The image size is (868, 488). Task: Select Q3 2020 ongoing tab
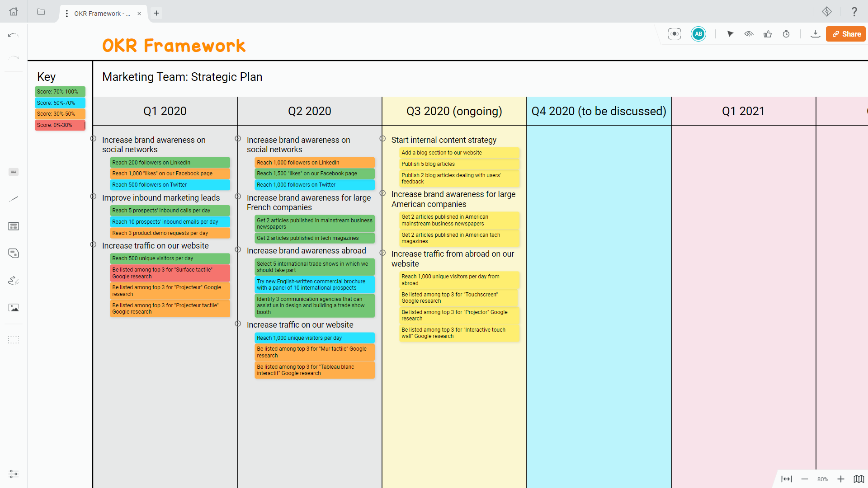pyautogui.click(x=454, y=111)
